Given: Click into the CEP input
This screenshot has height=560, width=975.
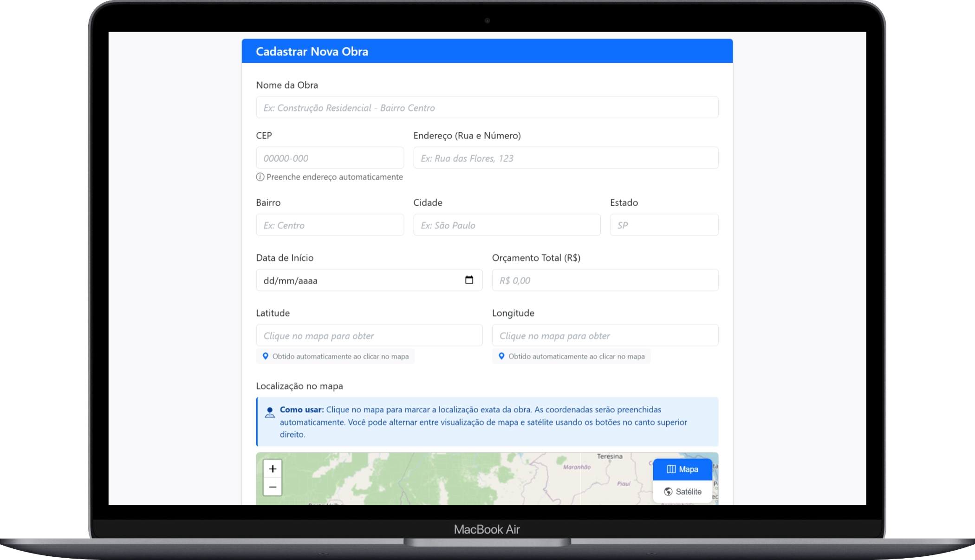Looking at the screenshot, I should tap(330, 158).
